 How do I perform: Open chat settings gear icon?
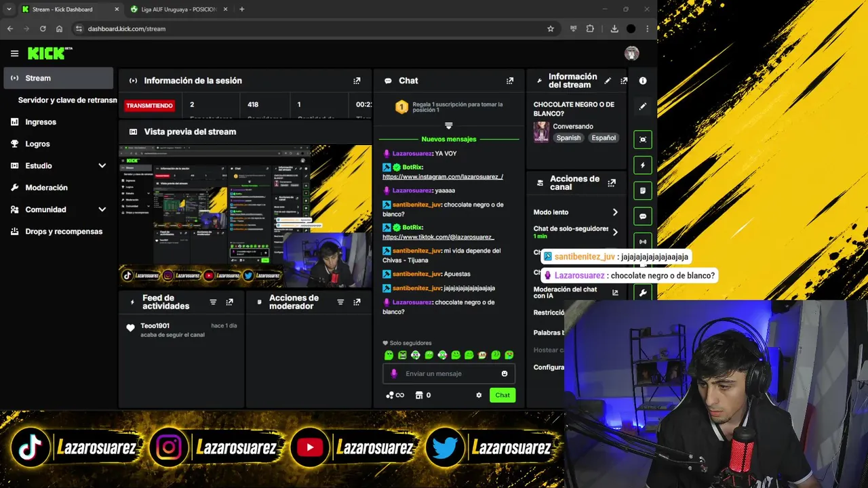click(479, 395)
